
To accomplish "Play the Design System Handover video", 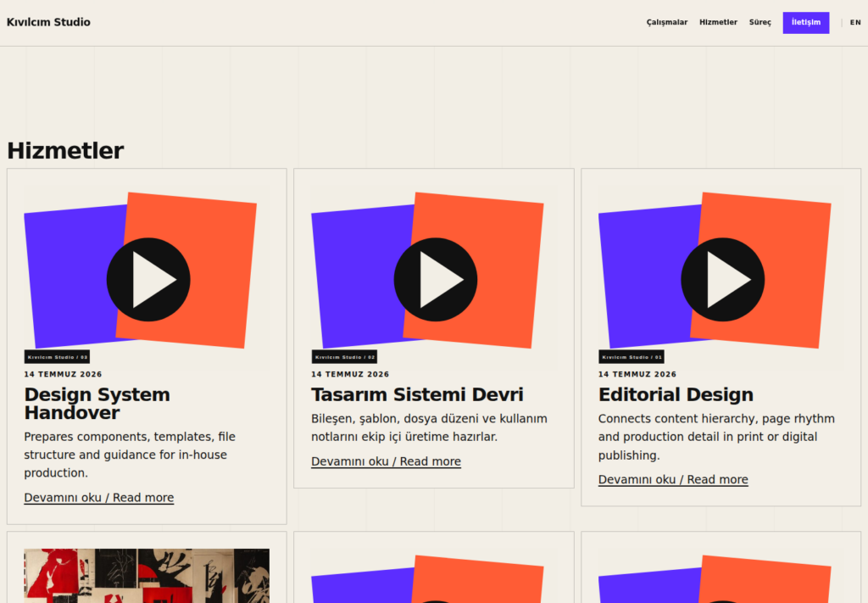I will (148, 280).
